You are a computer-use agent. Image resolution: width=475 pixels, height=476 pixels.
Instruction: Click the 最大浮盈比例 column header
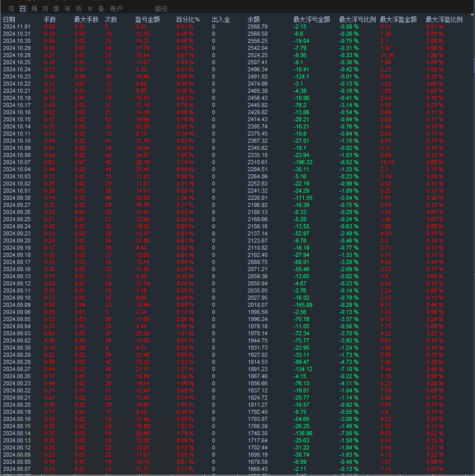(x=444, y=20)
